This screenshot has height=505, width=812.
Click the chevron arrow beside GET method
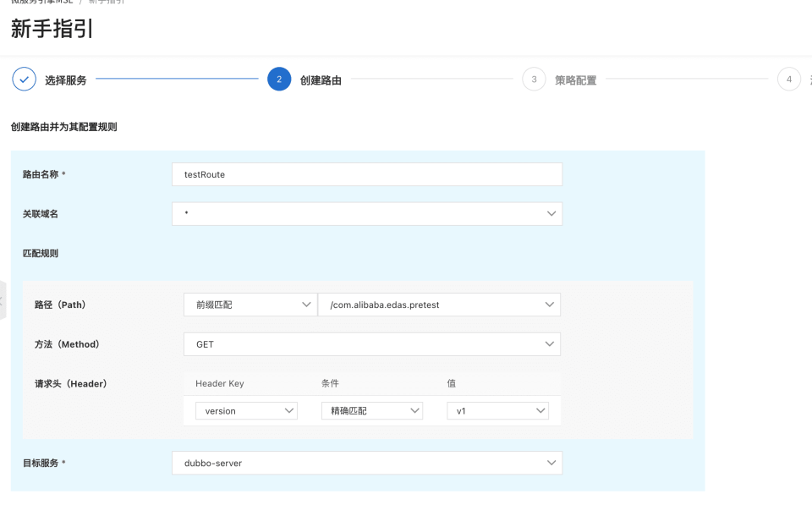tap(549, 344)
